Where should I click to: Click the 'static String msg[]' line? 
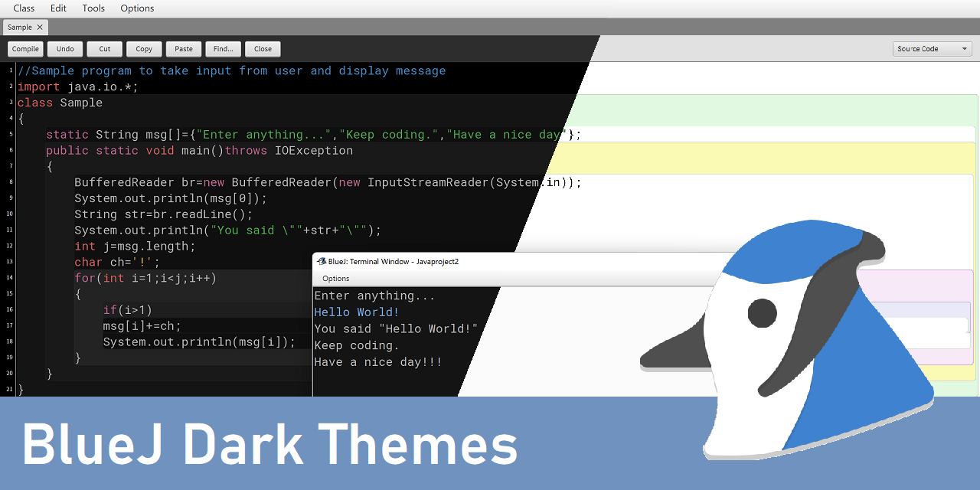click(x=314, y=135)
